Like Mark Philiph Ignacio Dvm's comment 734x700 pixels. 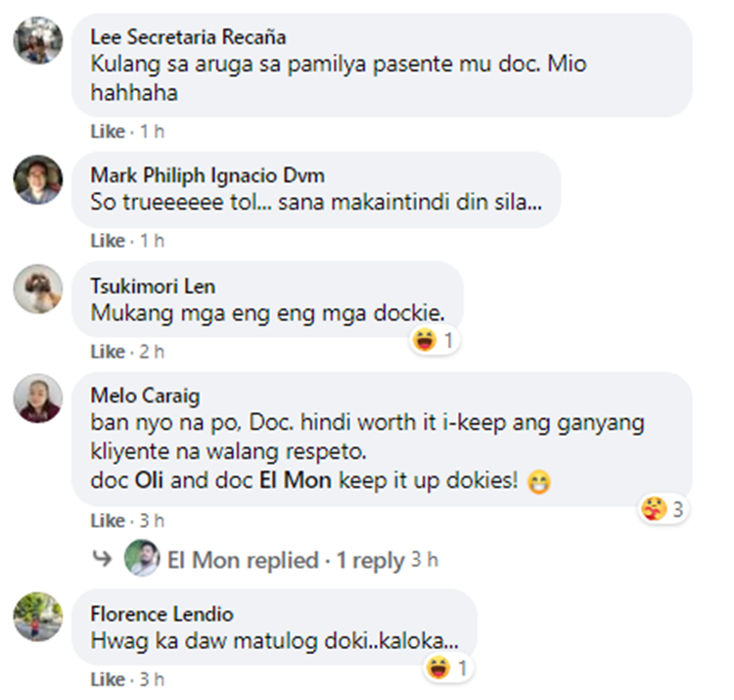pos(108,241)
